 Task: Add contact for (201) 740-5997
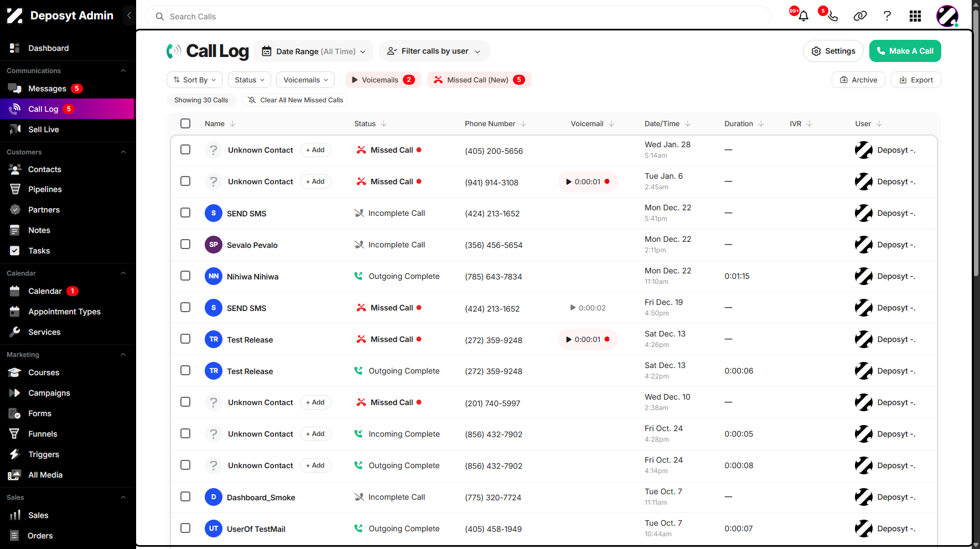315,402
